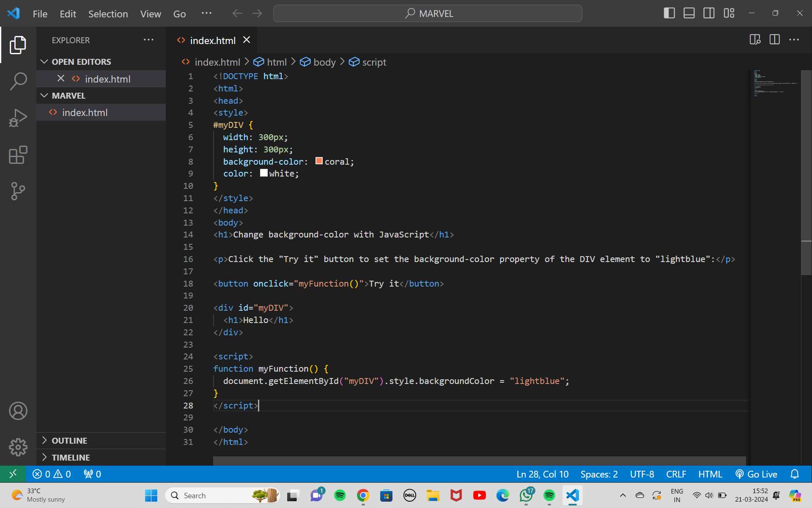The height and width of the screenshot is (508, 812).
Task: Change line ending via CRLF indicator
Action: pos(676,474)
